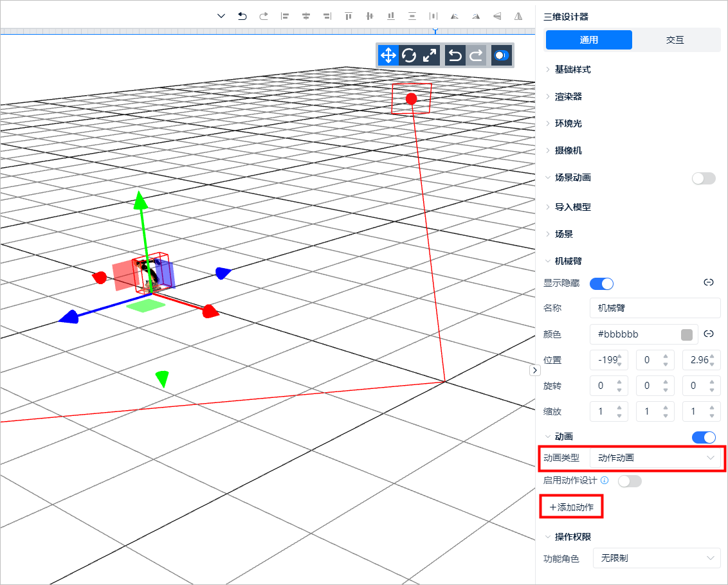Enable the 场景动画 switch
The image size is (728, 585).
pos(704,178)
